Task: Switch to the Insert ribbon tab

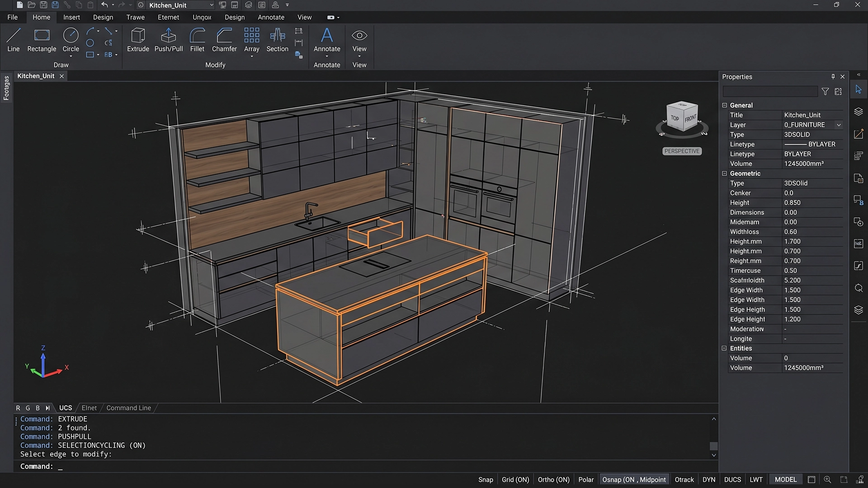Action: pos(71,17)
